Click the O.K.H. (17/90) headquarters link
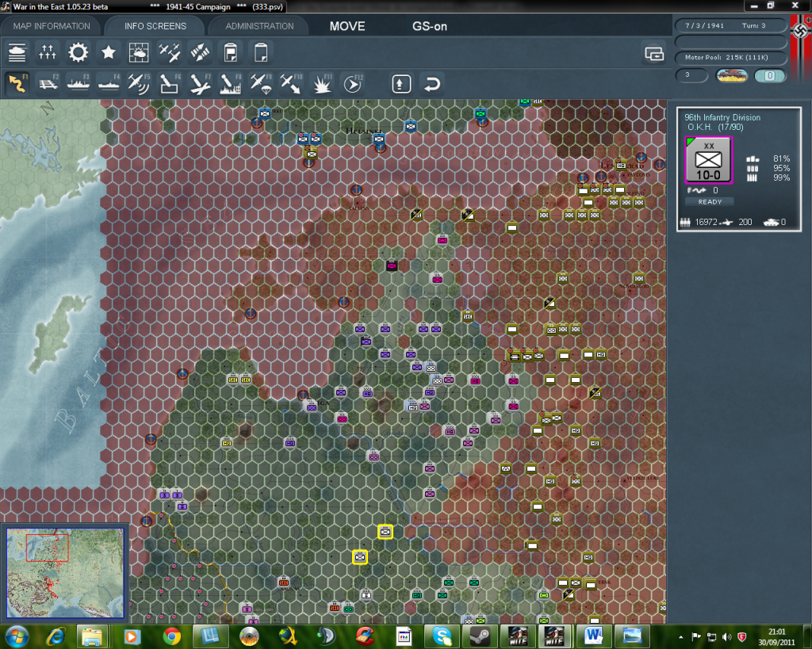The width and height of the screenshot is (812, 649). tap(715, 127)
